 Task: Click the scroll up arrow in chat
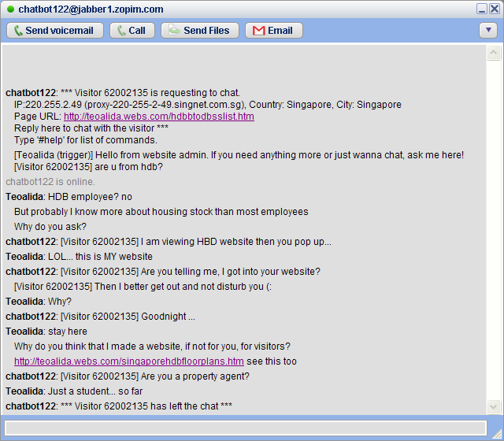tap(494, 53)
